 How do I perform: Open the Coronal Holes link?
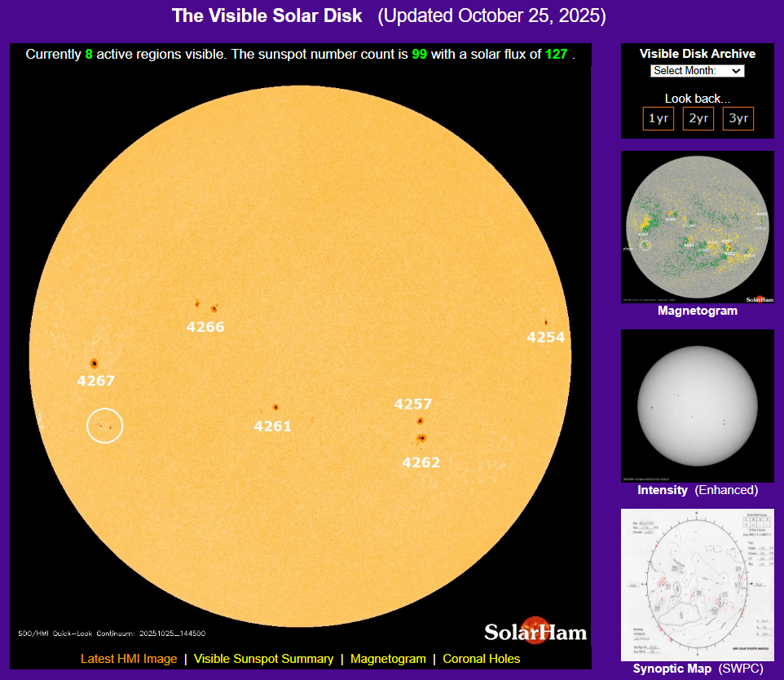click(x=482, y=659)
